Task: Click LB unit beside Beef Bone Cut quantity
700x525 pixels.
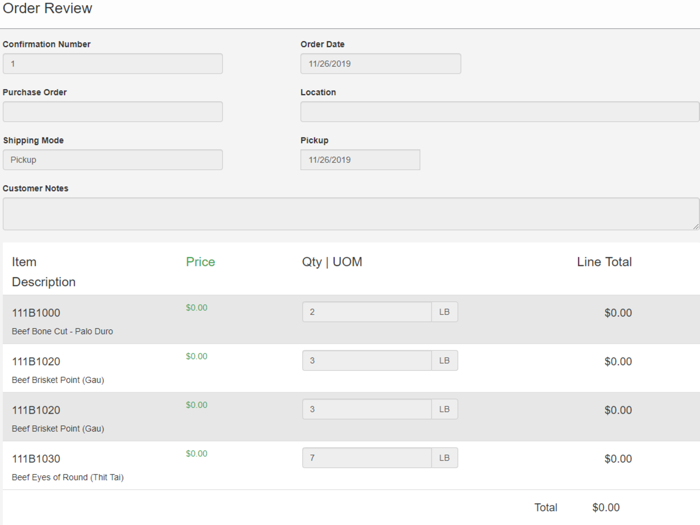Action: click(x=445, y=312)
